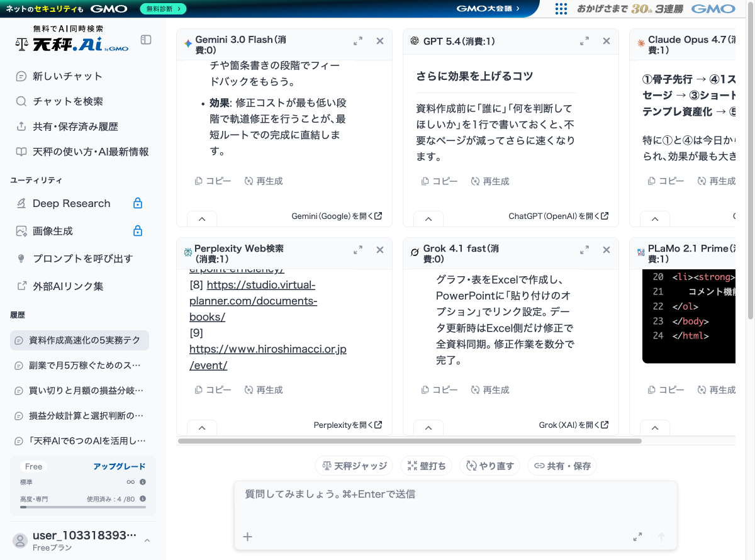Click the info icon next to 使用済み

pyautogui.click(x=143, y=499)
